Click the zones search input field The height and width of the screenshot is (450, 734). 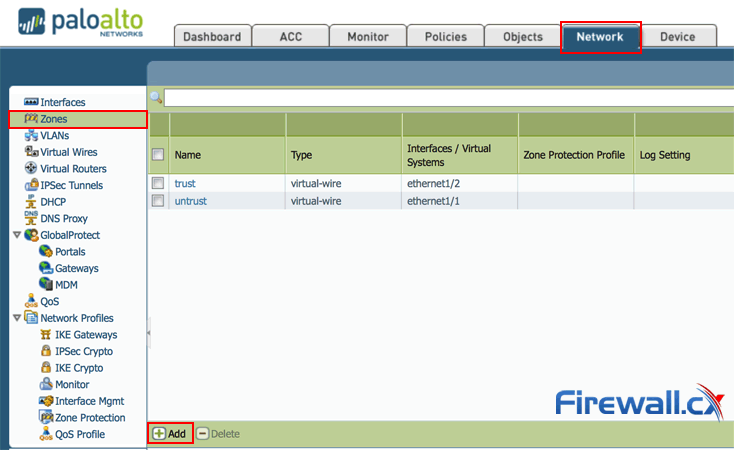tap(448, 98)
